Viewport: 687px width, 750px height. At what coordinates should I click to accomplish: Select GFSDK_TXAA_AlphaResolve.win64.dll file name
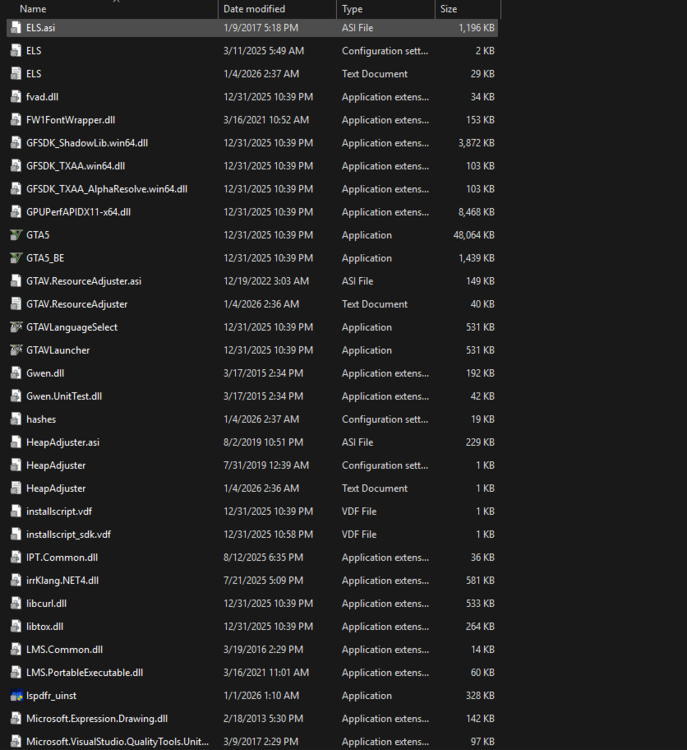(x=107, y=189)
